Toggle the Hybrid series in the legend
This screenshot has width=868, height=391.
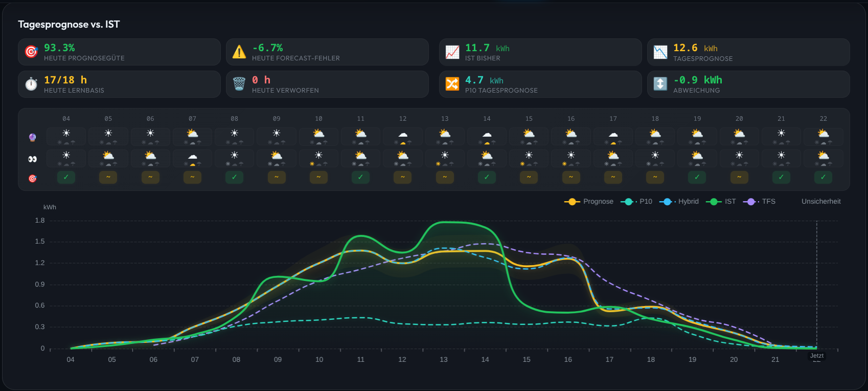[x=679, y=202]
